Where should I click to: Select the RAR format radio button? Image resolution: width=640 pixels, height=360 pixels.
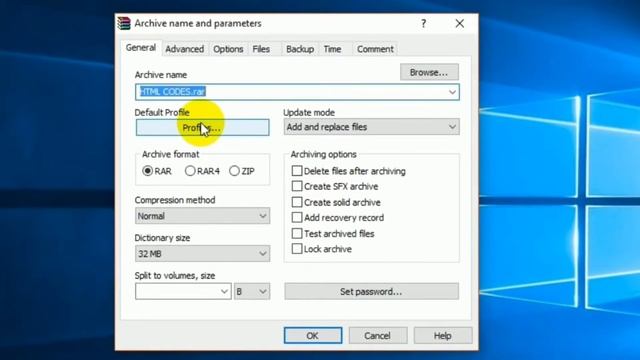[148, 171]
